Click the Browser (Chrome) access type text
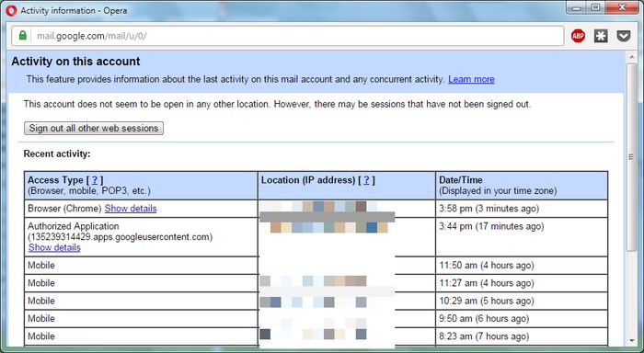Image resolution: width=644 pixels, height=353 pixels. point(64,209)
